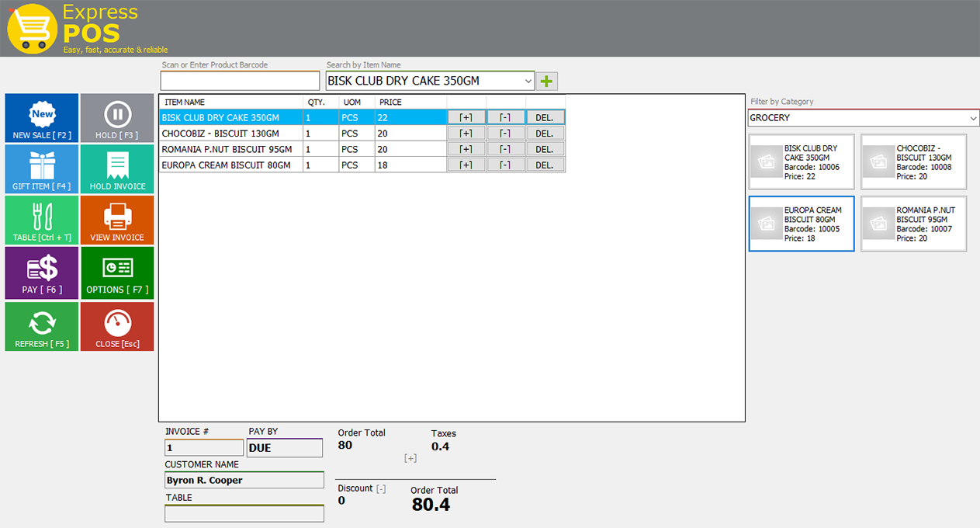Screen dimensions: 980x528
Task: Select 'CHOCOBIZ - BISCUIT 130GM' row name
Action: (220, 134)
